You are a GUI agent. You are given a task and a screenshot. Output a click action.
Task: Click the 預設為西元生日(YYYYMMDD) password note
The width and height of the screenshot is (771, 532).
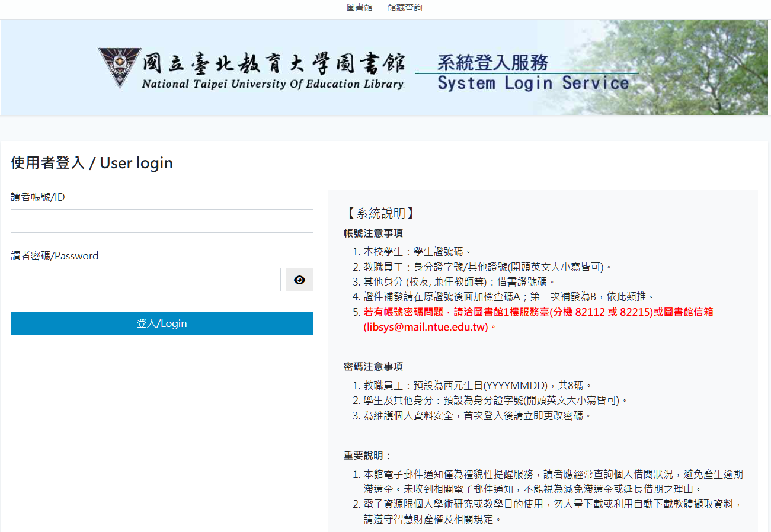(x=478, y=386)
